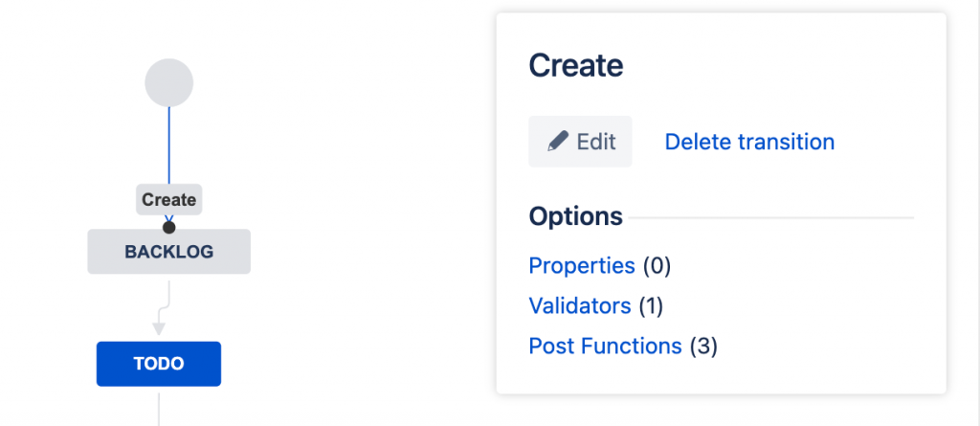Select the blue arrowhead beneath Create label

click(x=168, y=218)
